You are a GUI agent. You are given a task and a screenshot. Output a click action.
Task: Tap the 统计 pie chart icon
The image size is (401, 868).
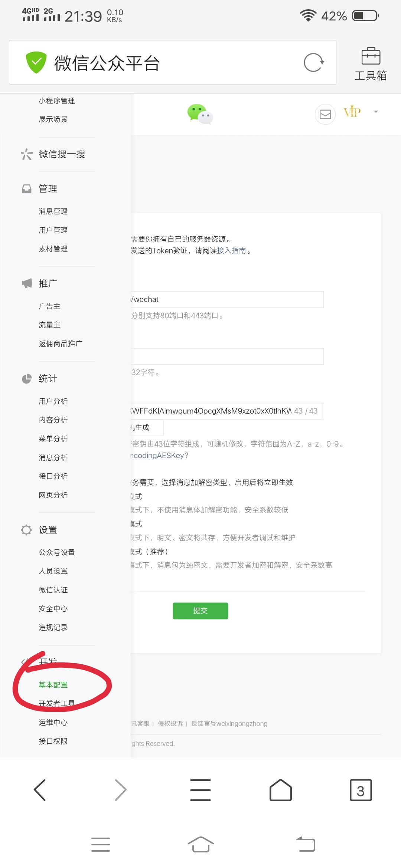coord(27,379)
